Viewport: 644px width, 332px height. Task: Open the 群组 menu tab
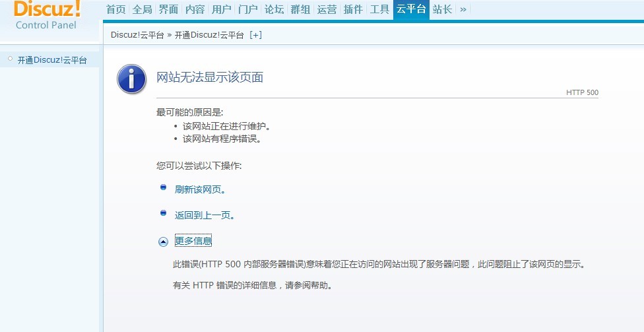pos(300,9)
